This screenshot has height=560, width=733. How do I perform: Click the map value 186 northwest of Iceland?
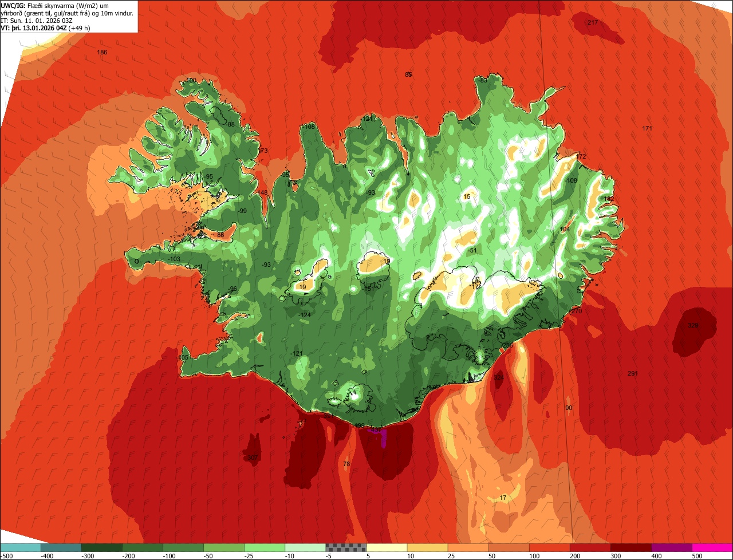tap(102, 53)
